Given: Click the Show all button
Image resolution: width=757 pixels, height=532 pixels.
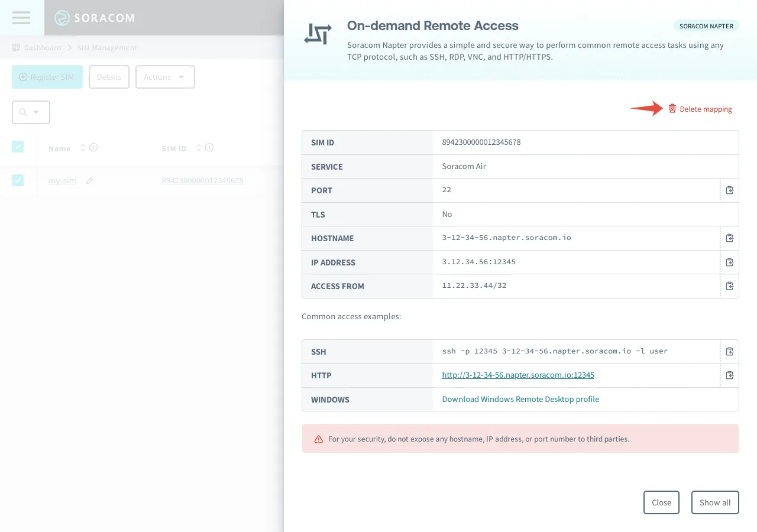Looking at the screenshot, I should coord(715,502).
